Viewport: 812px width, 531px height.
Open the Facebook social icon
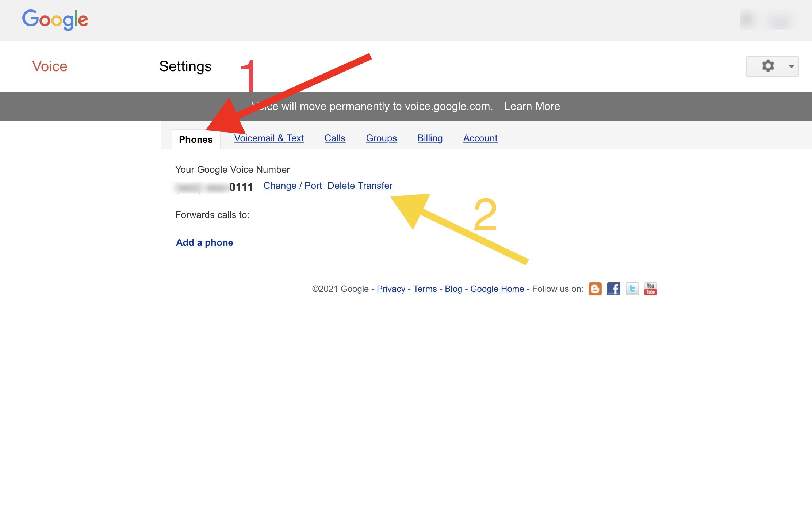[613, 289]
